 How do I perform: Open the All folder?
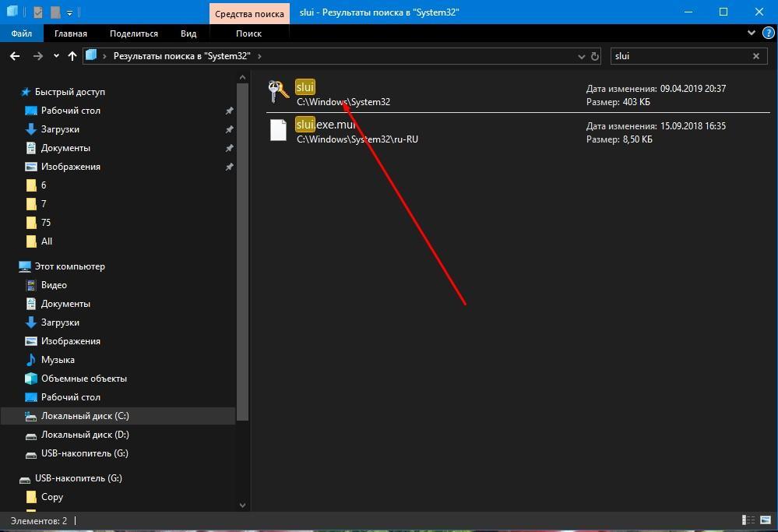click(x=47, y=241)
